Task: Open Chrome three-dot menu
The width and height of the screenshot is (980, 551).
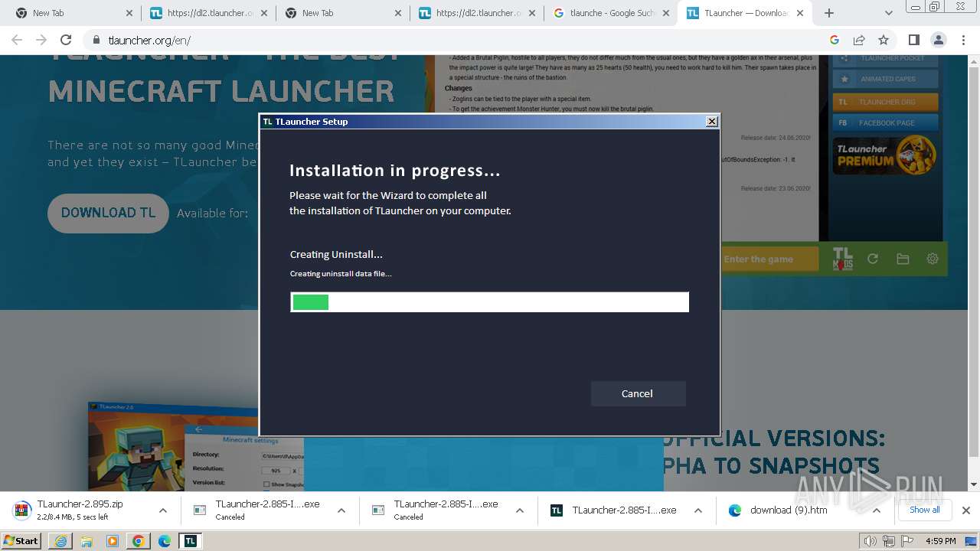Action: (962, 40)
